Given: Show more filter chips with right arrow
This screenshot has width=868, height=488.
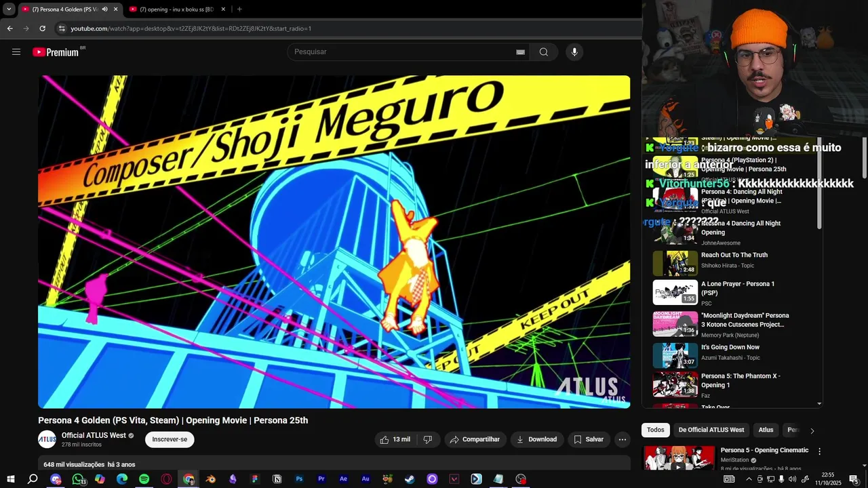Looking at the screenshot, I should 812,430.
